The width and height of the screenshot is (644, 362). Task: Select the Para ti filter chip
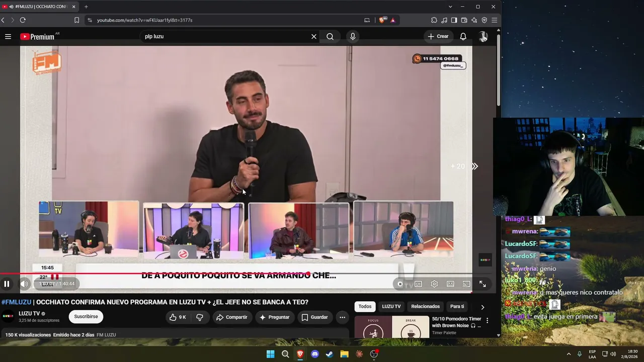[457, 307]
